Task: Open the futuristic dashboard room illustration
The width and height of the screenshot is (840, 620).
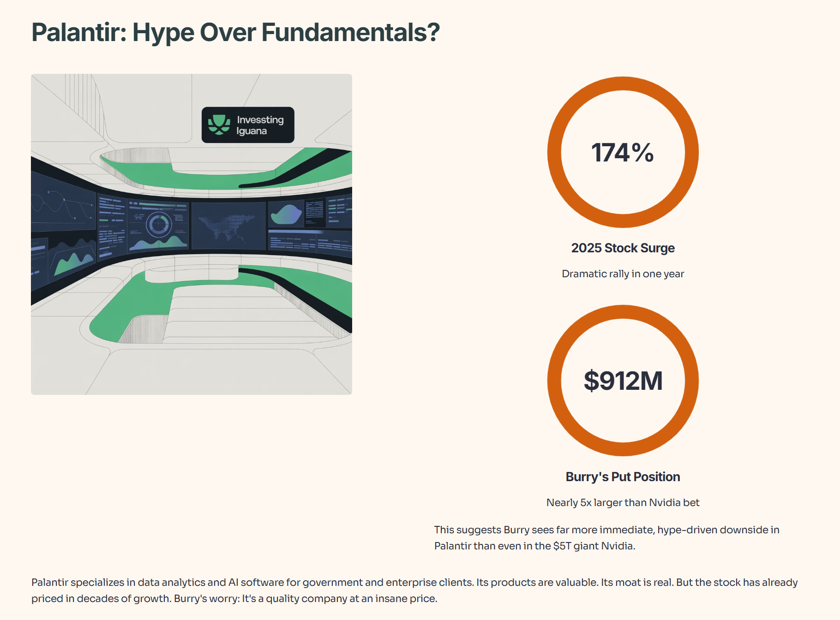Action: [192, 234]
